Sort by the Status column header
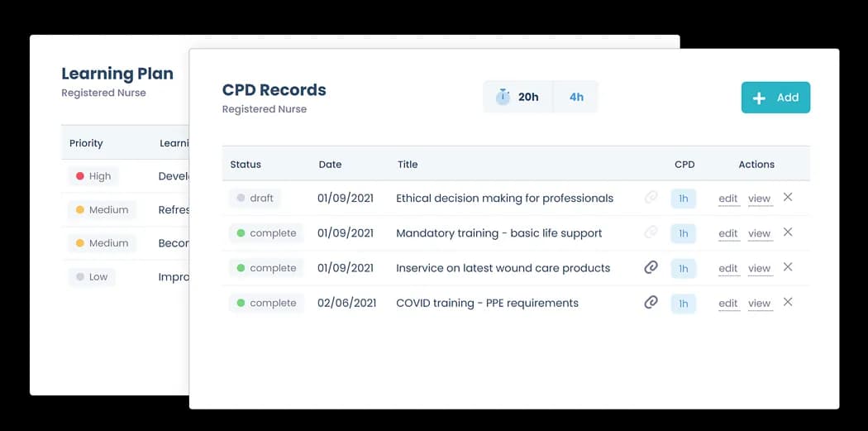Screen dimensions: 868x431 coord(246,165)
